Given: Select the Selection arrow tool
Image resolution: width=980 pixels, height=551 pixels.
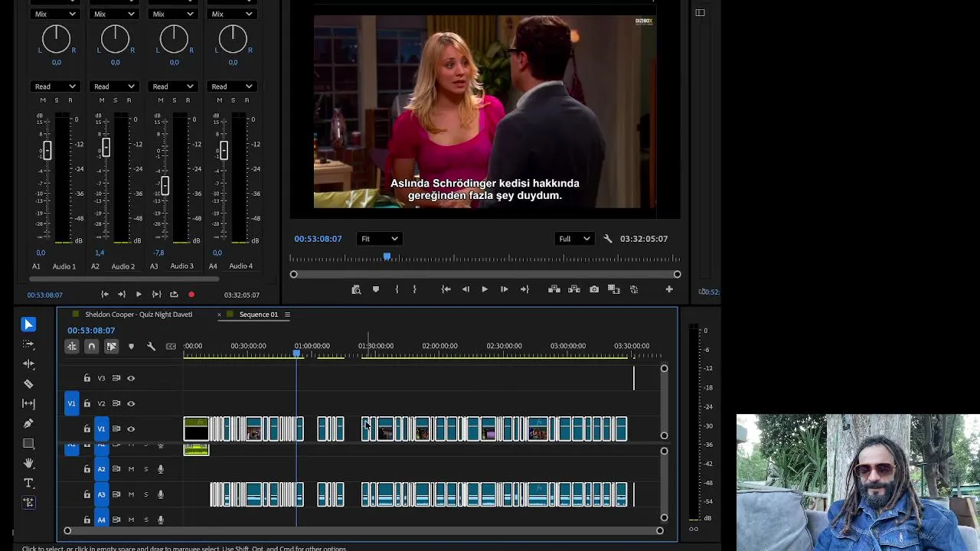Looking at the screenshot, I should point(28,324).
